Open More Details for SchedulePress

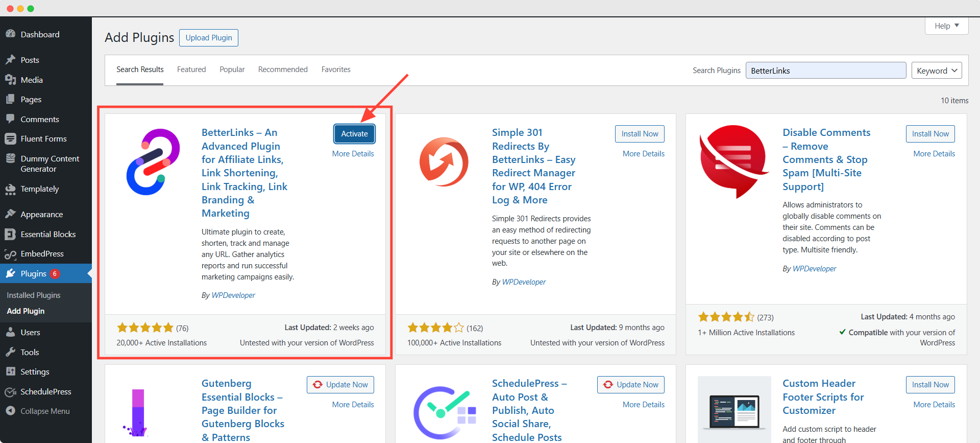pyautogui.click(x=644, y=405)
